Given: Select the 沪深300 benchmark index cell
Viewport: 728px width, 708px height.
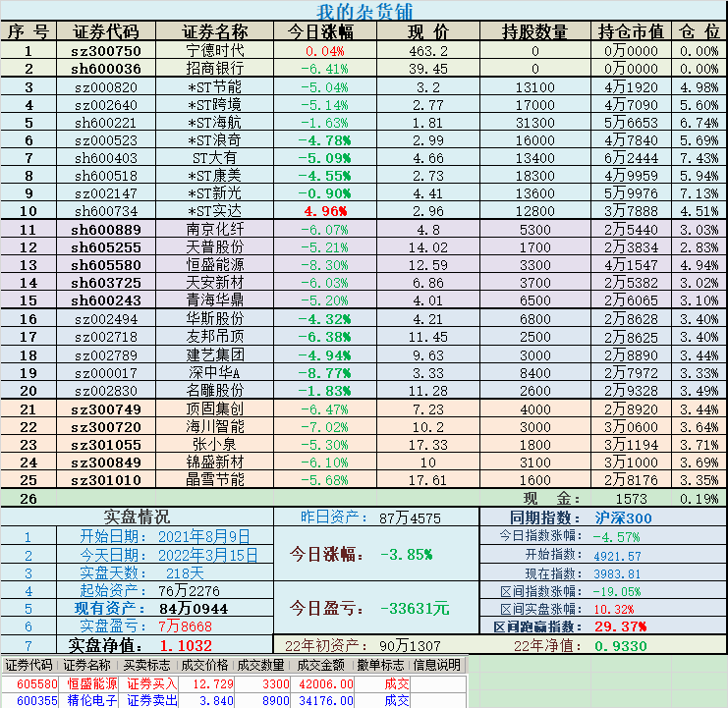Looking at the screenshot, I should (x=623, y=517).
